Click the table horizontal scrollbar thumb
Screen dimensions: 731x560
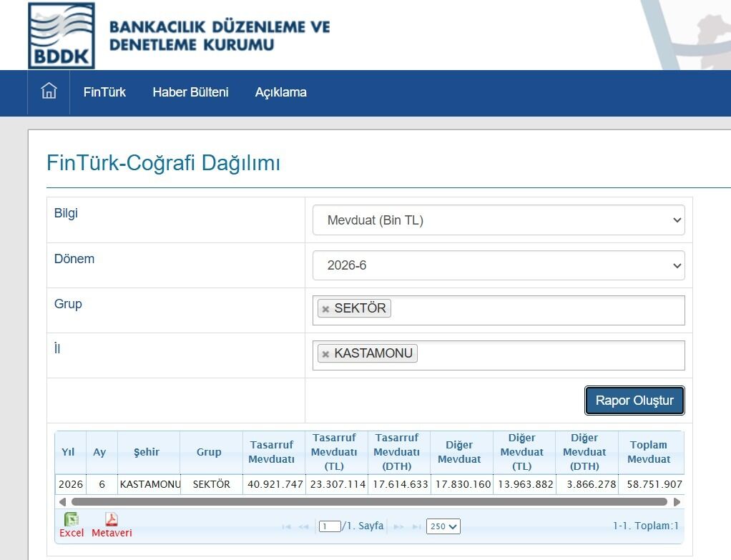click(x=369, y=502)
